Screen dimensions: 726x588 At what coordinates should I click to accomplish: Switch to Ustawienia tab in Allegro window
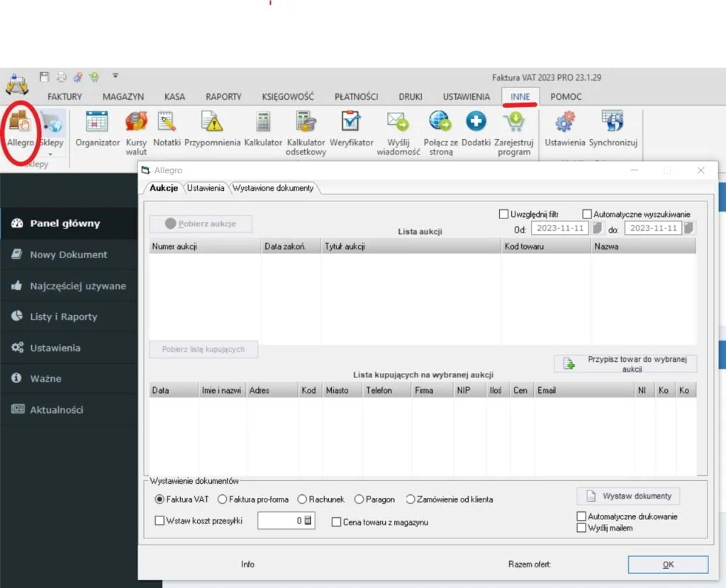(206, 188)
